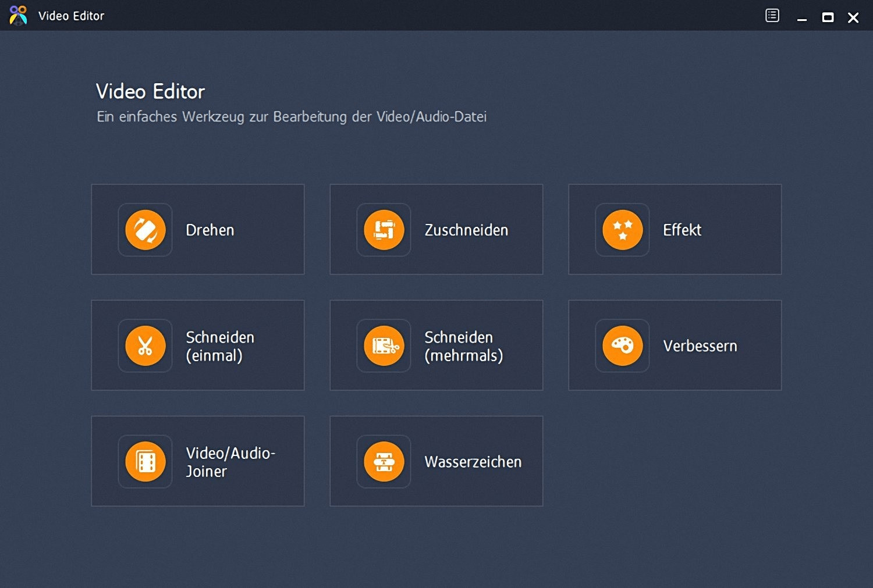The height and width of the screenshot is (588, 873).
Task: Click the Wasserzeichen stamp icon
Action: point(384,461)
